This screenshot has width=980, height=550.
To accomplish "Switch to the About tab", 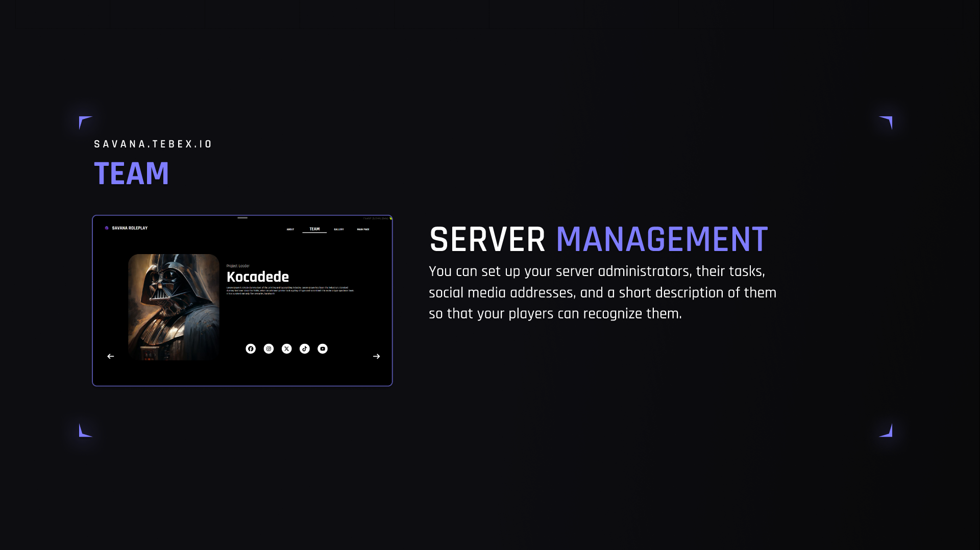I will click(290, 230).
